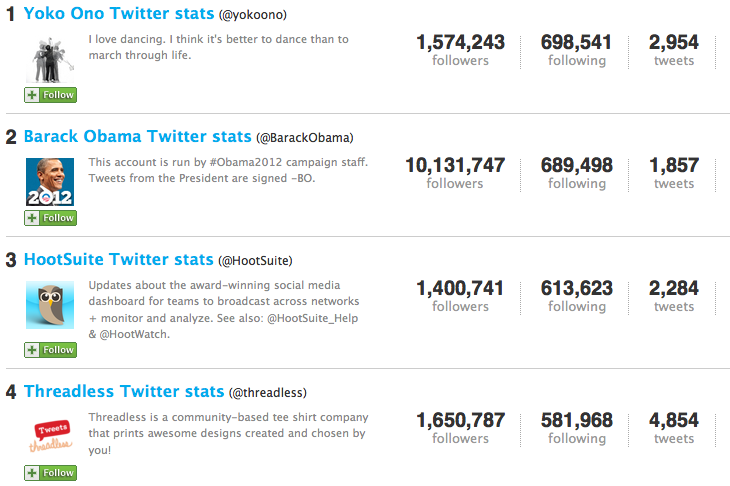730x486 pixels.
Task: Follow Yoko Ono with green button
Action: coord(50,95)
